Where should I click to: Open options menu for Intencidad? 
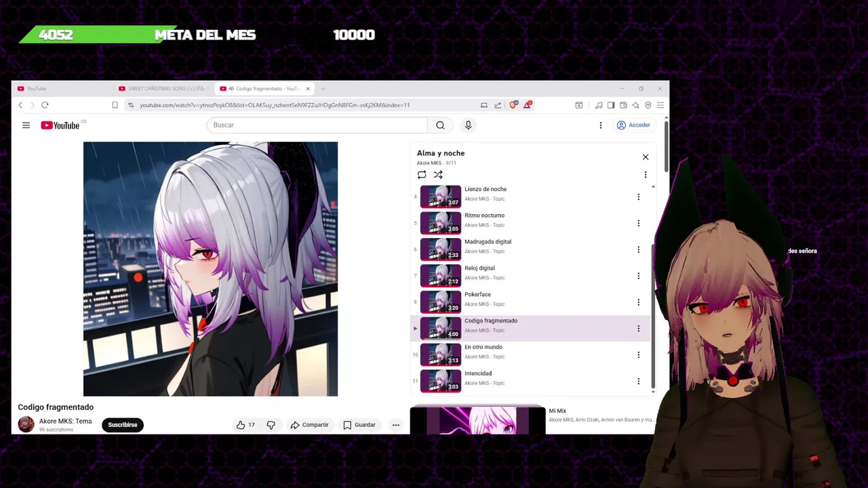click(638, 381)
